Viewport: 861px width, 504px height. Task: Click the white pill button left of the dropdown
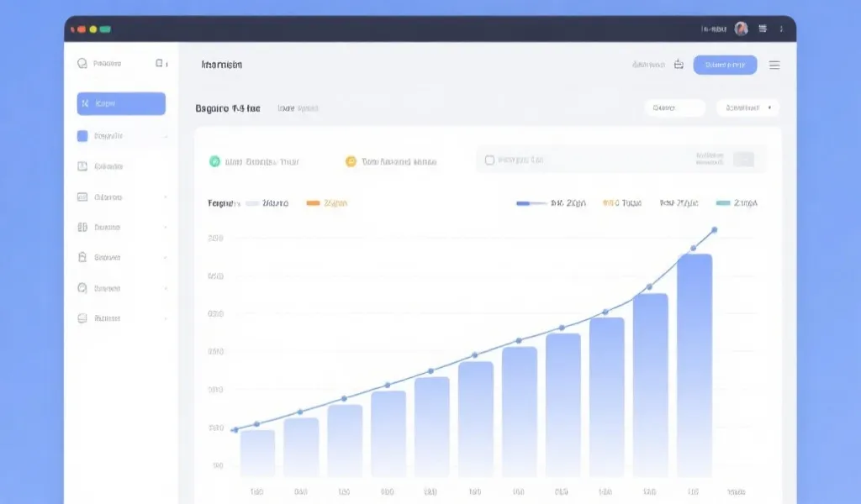point(674,108)
